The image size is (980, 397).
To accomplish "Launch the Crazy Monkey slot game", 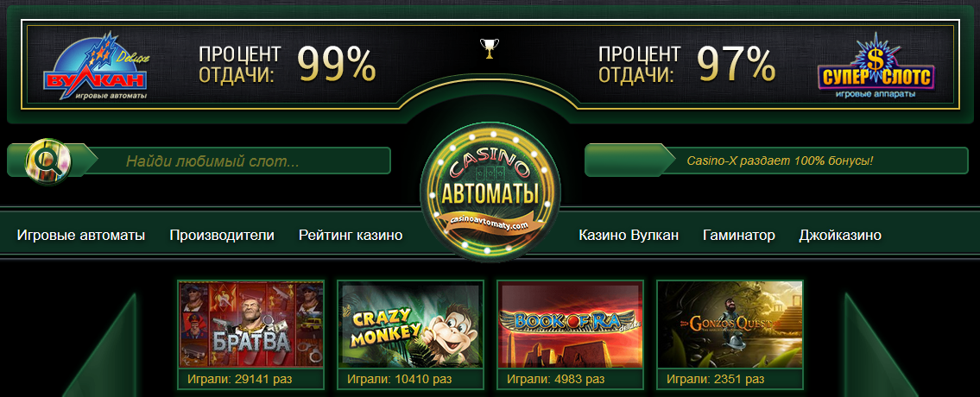I will 411,325.
